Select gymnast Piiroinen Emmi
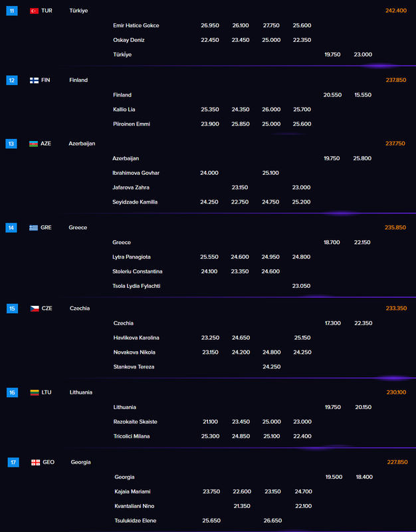The height and width of the screenshot is (532, 416). pyautogui.click(x=132, y=124)
